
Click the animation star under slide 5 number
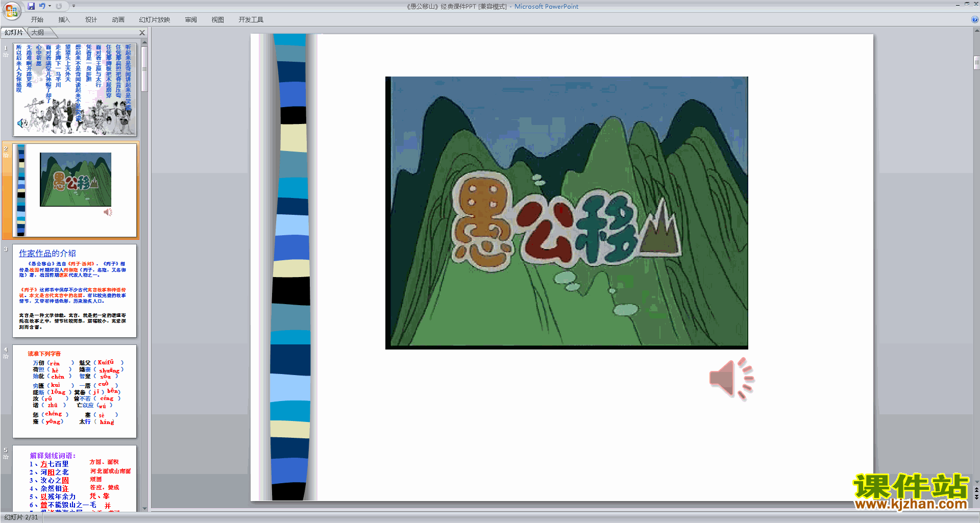tap(6, 457)
